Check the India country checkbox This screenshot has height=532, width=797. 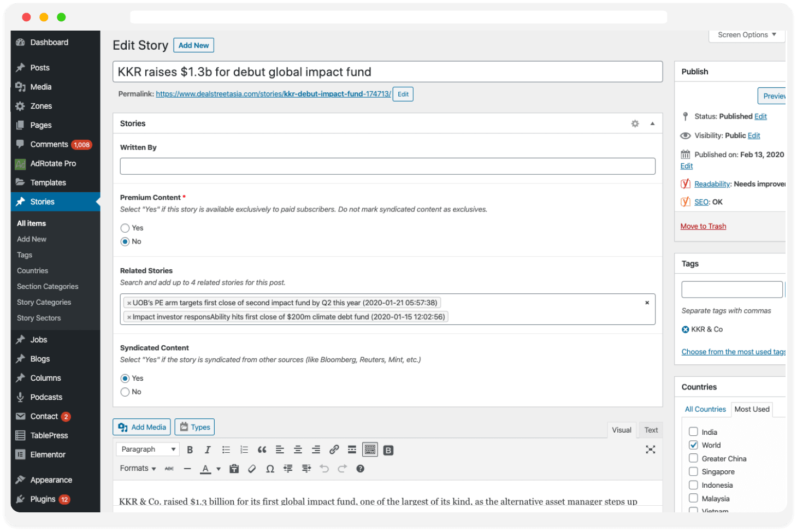[x=693, y=431]
